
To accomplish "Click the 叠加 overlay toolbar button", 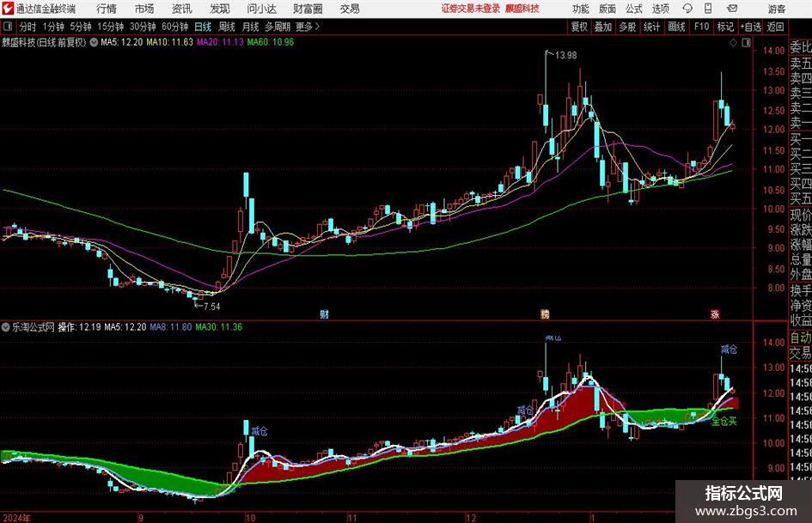I will pos(603,27).
